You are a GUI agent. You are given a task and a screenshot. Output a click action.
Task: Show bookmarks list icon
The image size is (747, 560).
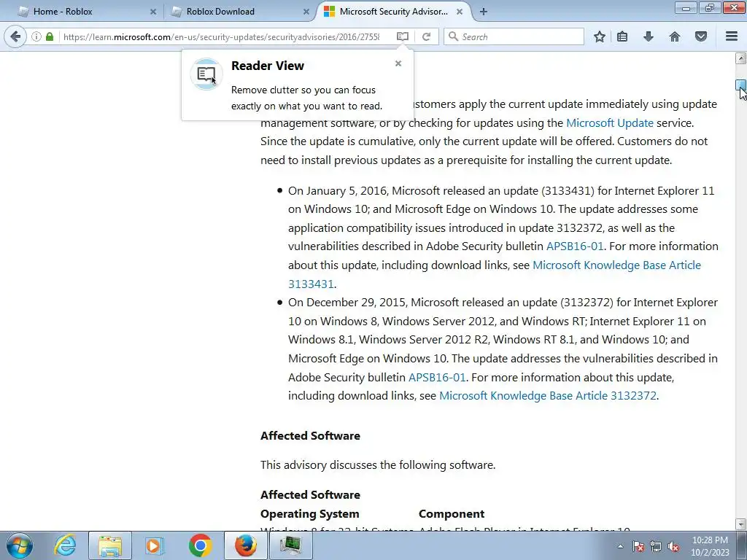(622, 36)
